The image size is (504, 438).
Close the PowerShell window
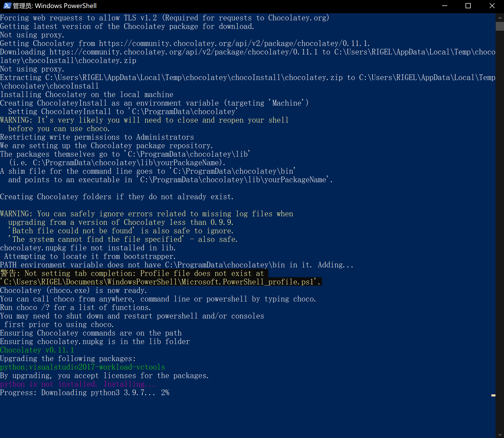tap(492, 6)
